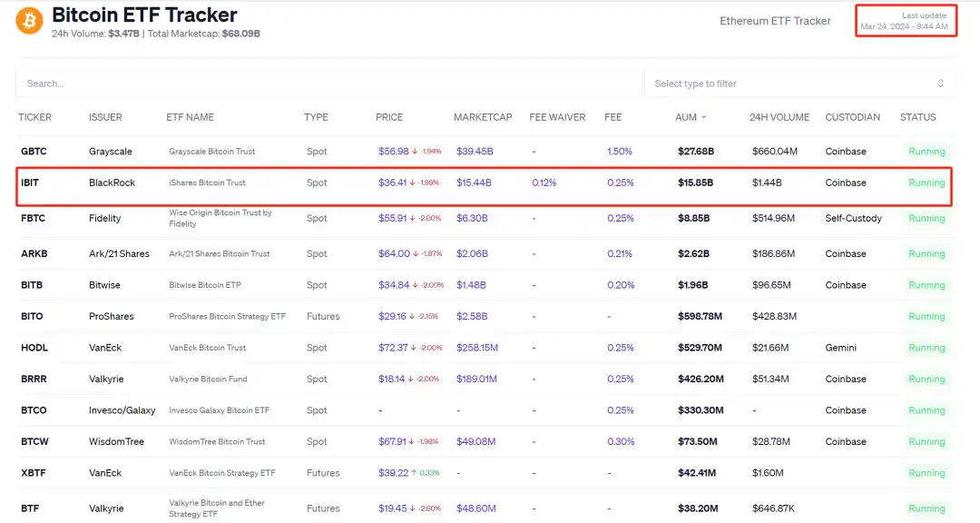
Task: Click the chevron arrows in the type filter
Action: click(941, 84)
